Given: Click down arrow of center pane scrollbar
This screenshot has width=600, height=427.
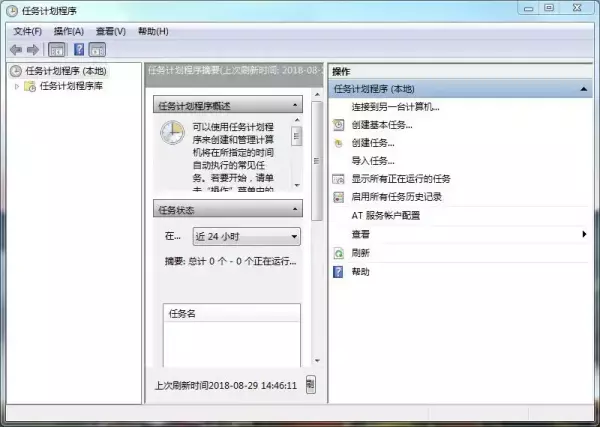Looking at the screenshot, I should 317,360.
